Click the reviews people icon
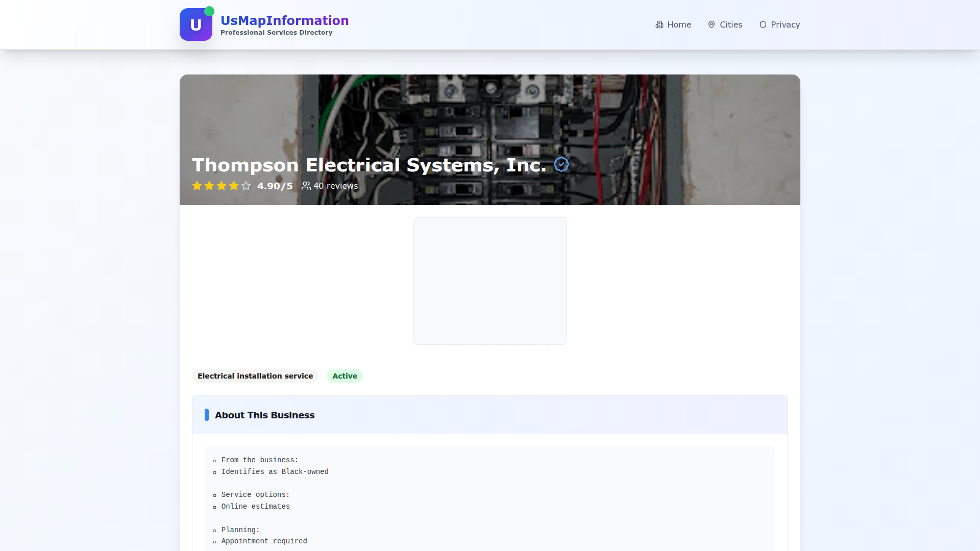The width and height of the screenshot is (980, 551). 306,186
